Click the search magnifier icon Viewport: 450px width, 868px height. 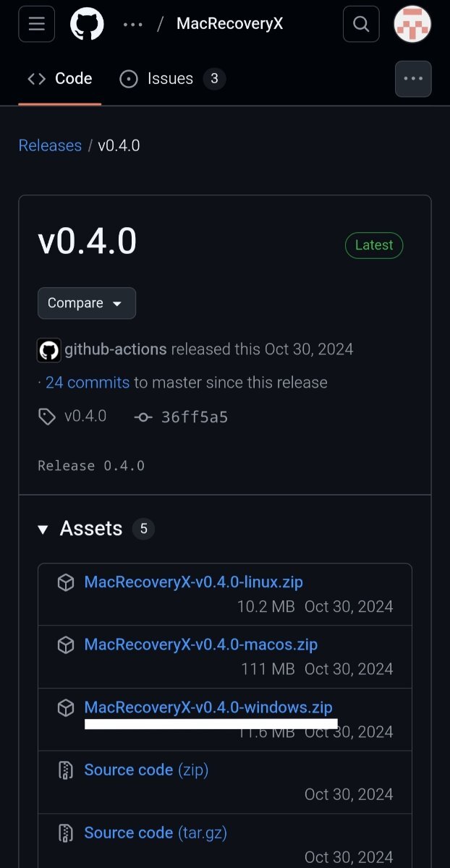click(x=361, y=24)
